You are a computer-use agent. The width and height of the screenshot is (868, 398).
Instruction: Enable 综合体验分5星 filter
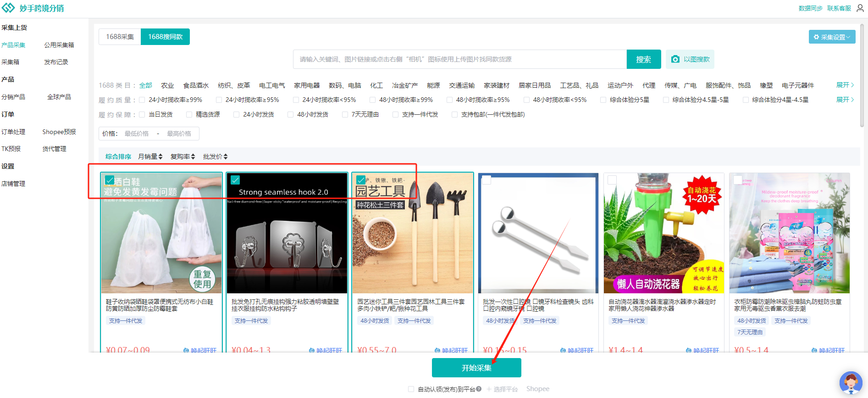click(x=603, y=100)
